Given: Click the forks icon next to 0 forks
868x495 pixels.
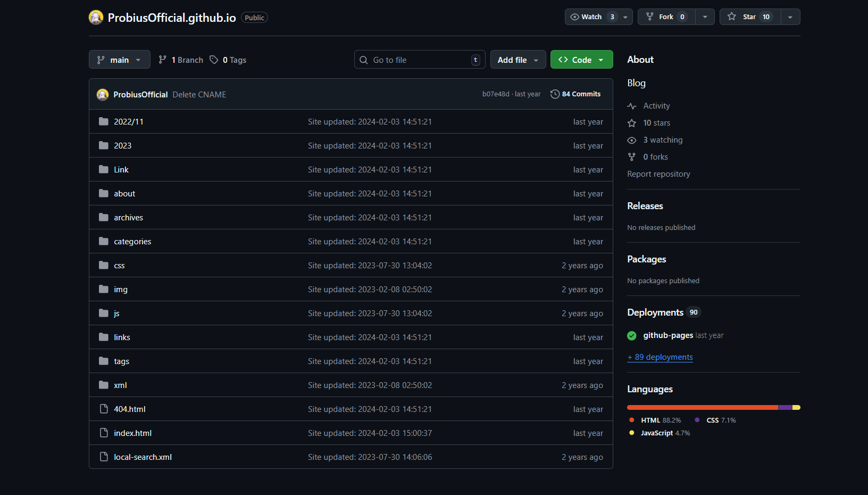Looking at the screenshot, I should (632, 157).
